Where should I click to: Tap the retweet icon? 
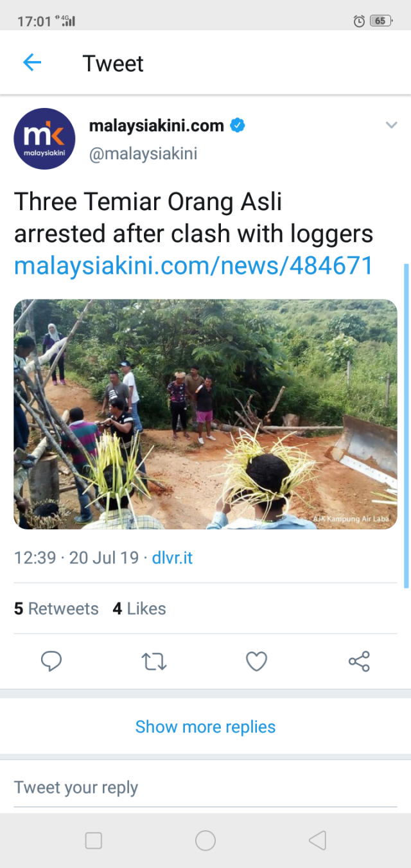(x=154, y=661)
